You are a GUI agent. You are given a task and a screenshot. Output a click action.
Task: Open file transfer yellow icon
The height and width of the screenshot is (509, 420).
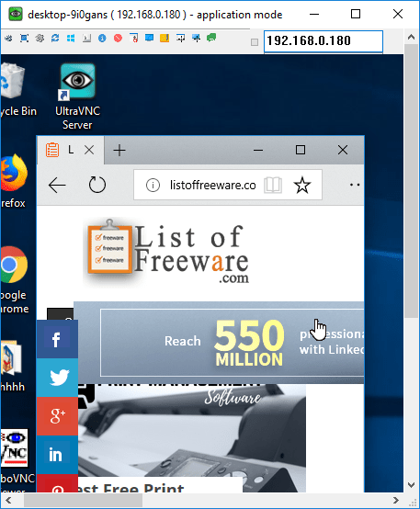(165, 39)
